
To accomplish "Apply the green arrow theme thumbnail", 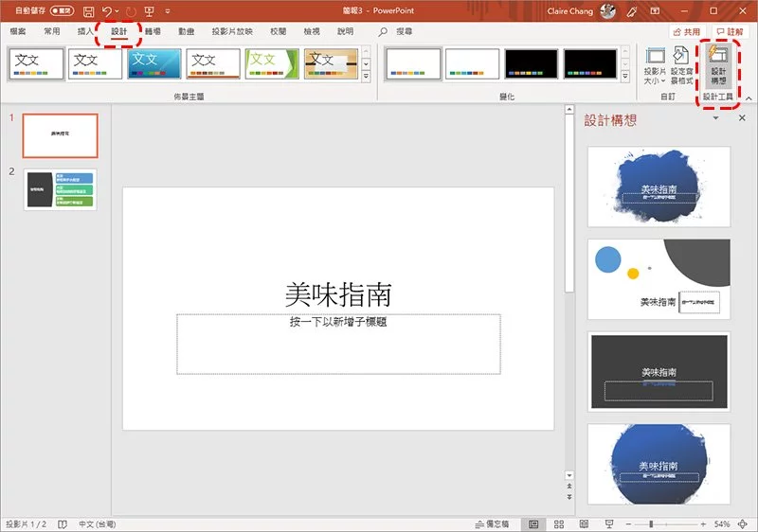I will (x=272, y=63).
